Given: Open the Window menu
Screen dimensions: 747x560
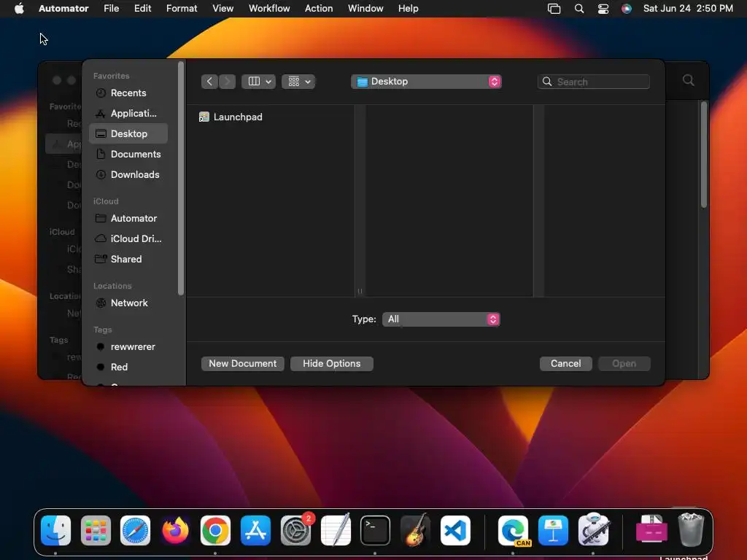Looking at the screenshot, I should click(x=365, y=9).
